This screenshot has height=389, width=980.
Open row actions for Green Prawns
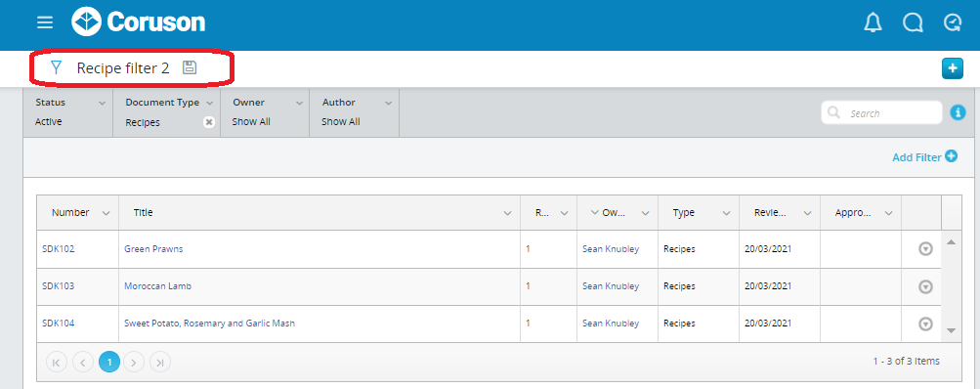coord(925,249)
